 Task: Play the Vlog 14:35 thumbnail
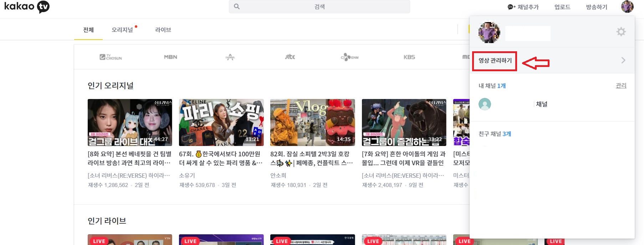click(313, 123)
